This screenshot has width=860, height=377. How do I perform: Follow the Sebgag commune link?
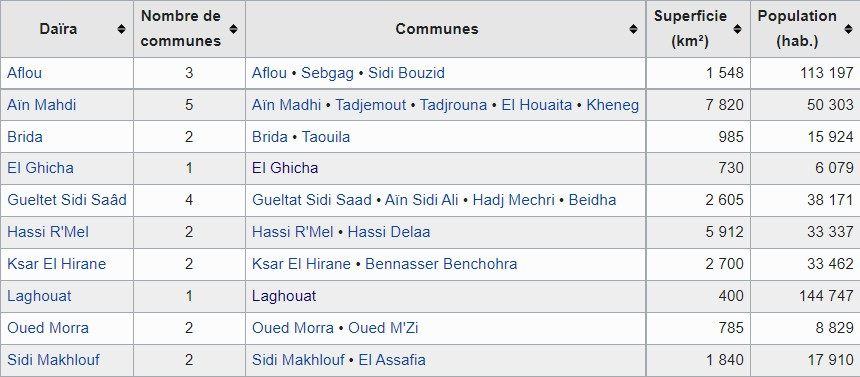(327, 73)
